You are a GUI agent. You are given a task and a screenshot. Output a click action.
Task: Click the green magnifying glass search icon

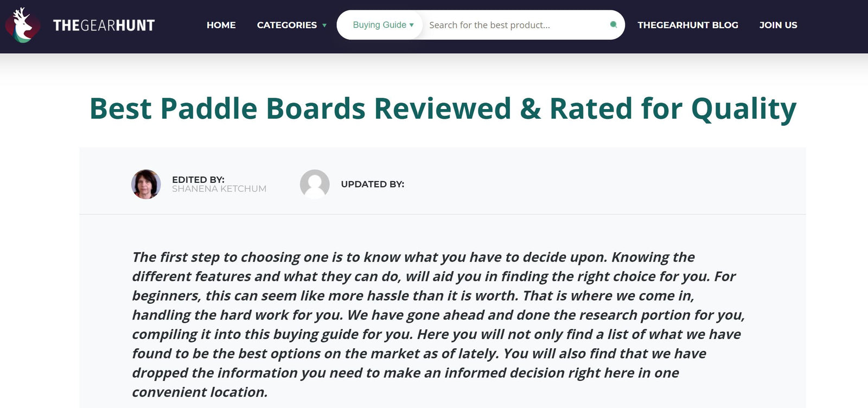(613, 25)
